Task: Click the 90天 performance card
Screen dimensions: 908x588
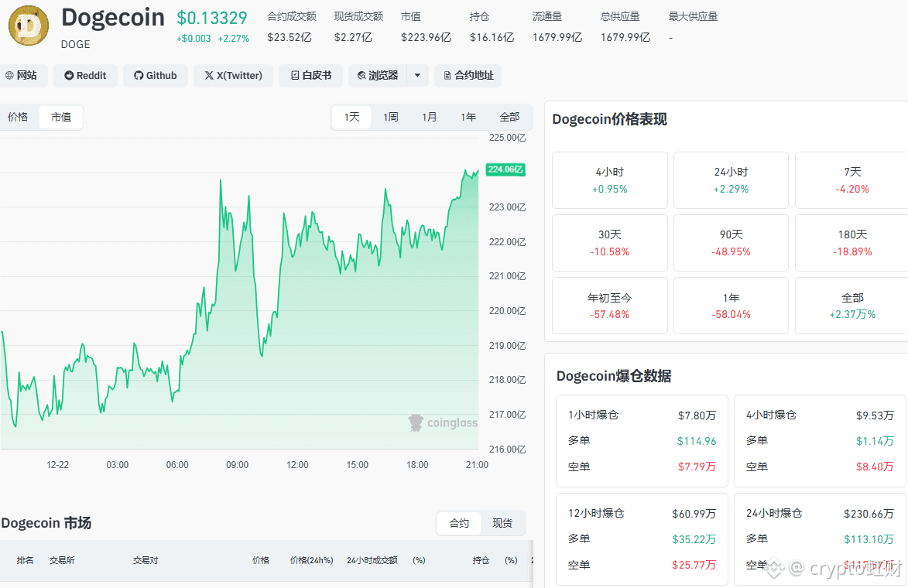Action: (731, 242)
